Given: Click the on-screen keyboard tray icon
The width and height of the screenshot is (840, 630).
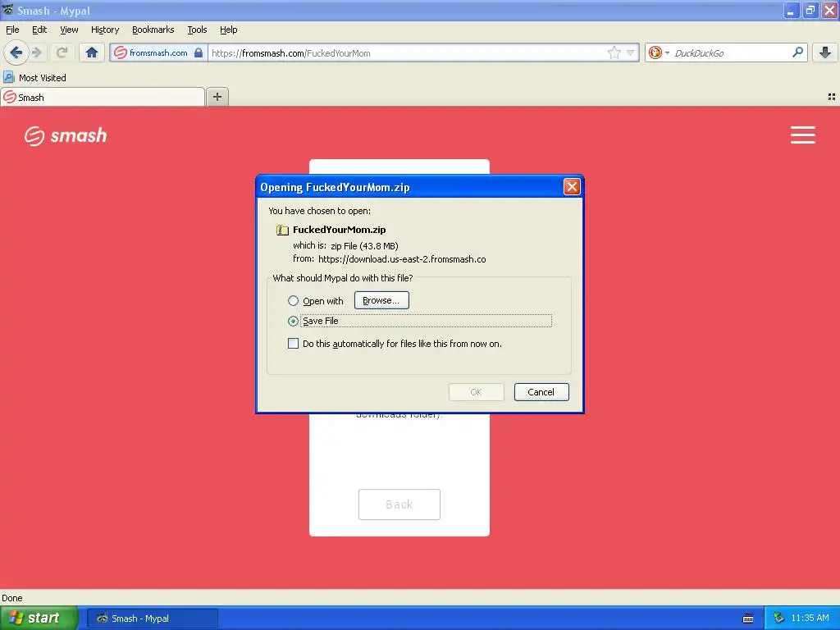Looking at the screenshot, I should click(748, 619).
